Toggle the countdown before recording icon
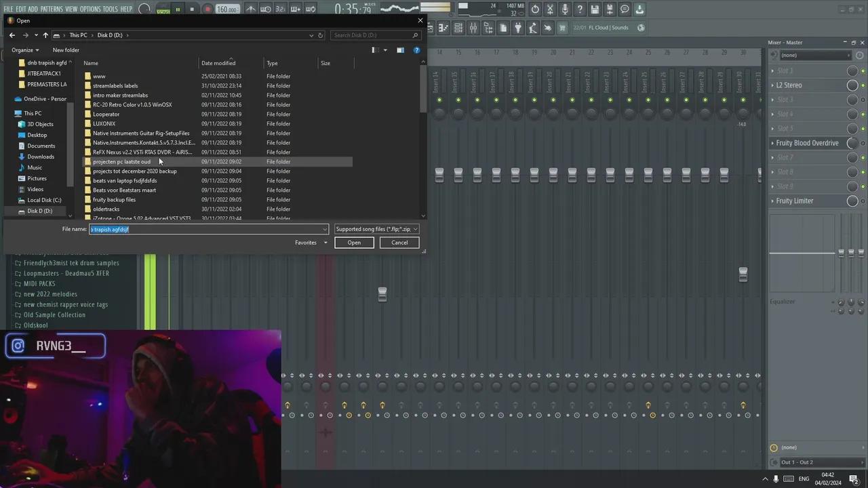The height and width of the screenshot is (488, 868). pos(281,9)
